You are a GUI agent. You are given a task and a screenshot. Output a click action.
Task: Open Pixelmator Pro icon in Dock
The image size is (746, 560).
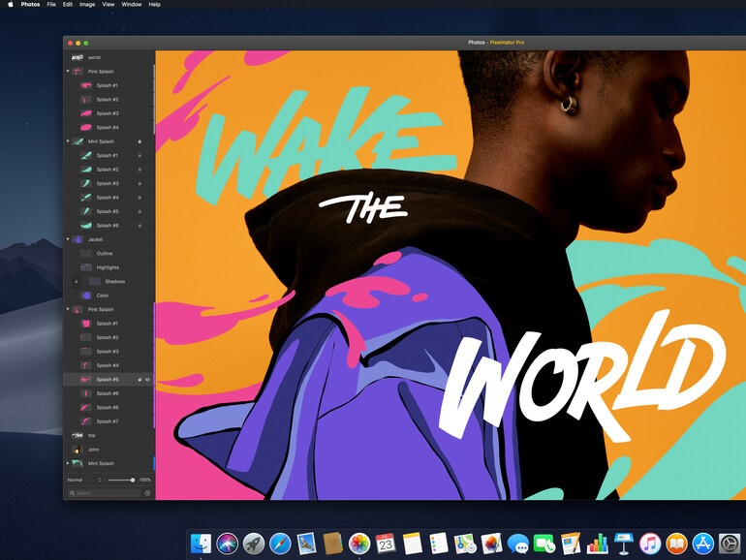[x=491, y=544]
